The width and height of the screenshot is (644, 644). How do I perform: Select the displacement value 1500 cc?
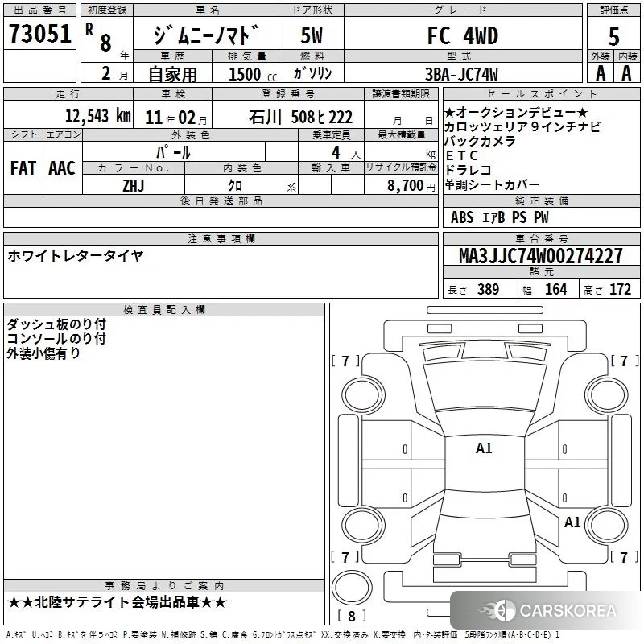pyautogui.click(x=253, y=74)
